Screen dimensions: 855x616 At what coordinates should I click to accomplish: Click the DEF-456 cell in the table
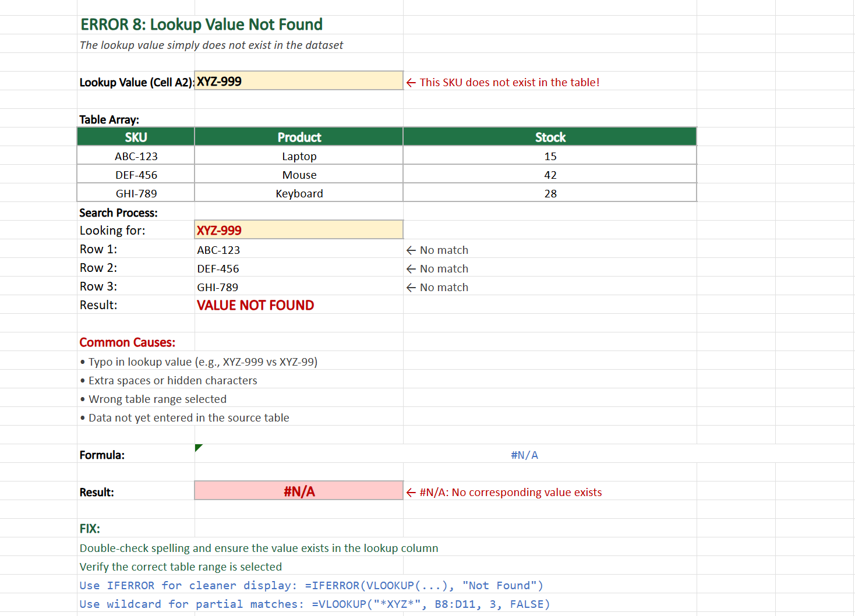click(136, 175)
